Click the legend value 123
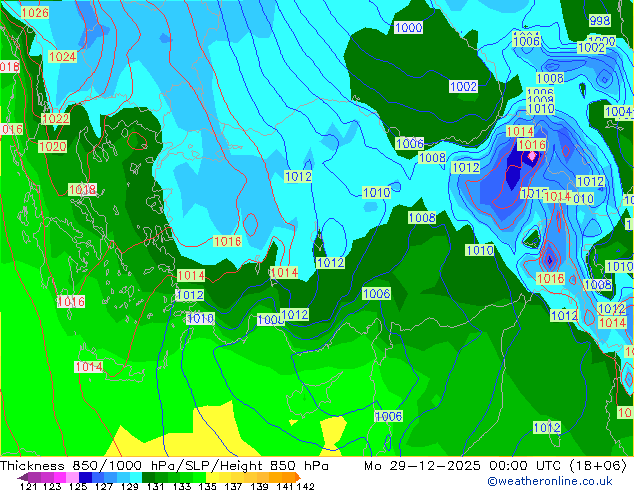 coord(52,486)
